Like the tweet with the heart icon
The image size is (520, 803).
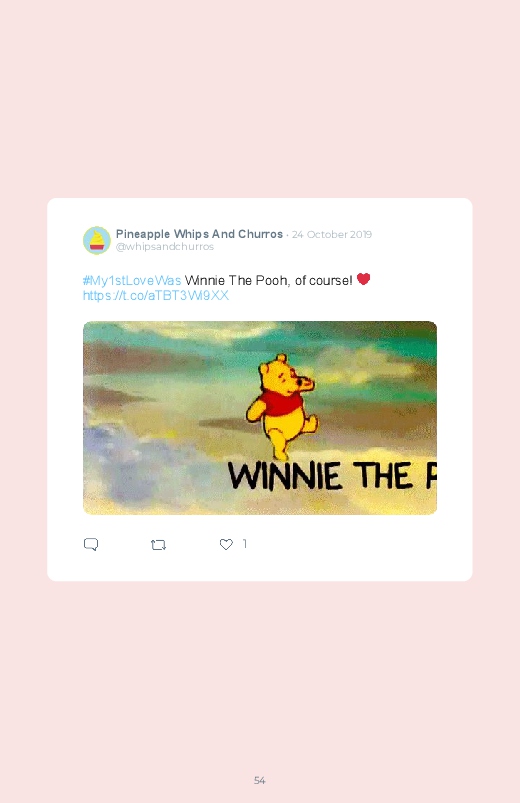pyautogui.click(x=226, y=544)
